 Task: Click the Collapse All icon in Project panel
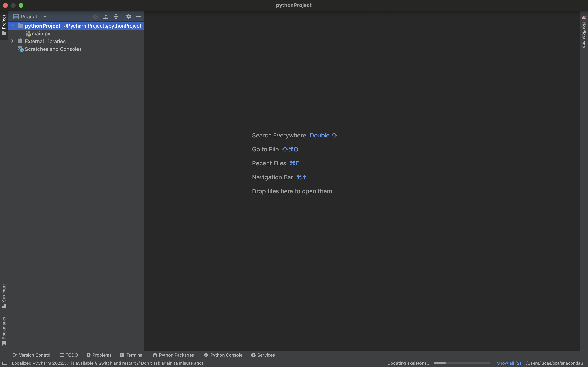pyautogui.click(x=116, y=17)
